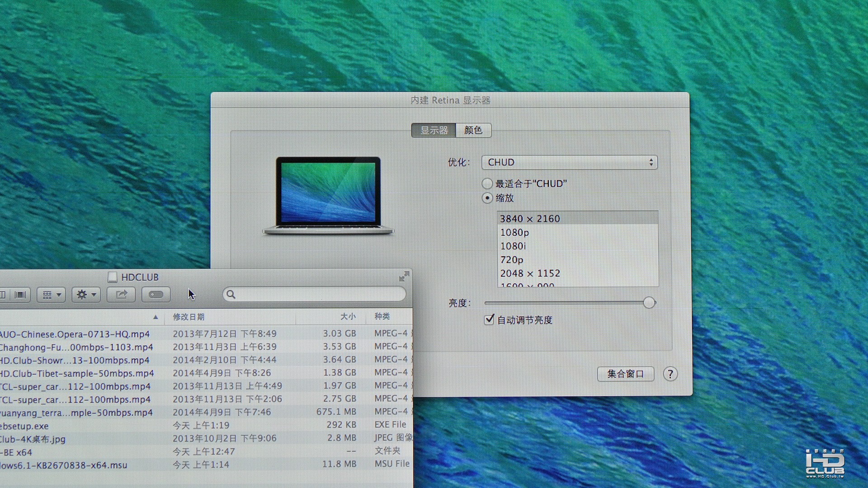Screen dimensions: 868x488
Task: Click the Finder search magnifier icon
Action: click(231, 295)
